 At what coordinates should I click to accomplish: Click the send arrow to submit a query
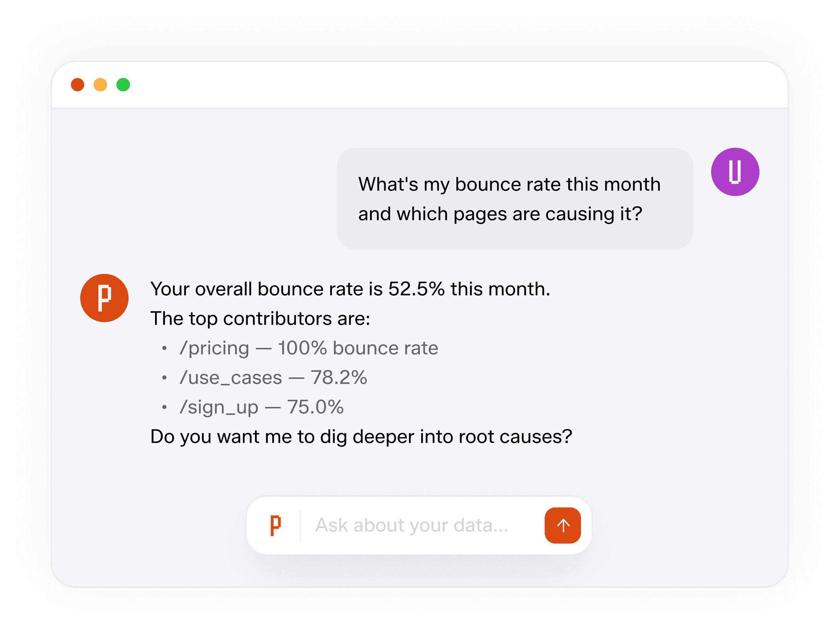coord(562,526)
